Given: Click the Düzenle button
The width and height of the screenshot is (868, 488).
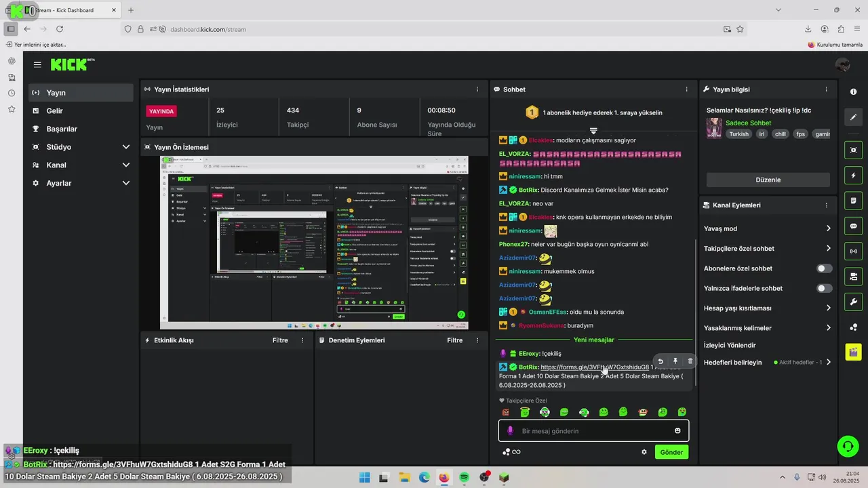Looking at the screenshot, I should (x=768, y=180).
